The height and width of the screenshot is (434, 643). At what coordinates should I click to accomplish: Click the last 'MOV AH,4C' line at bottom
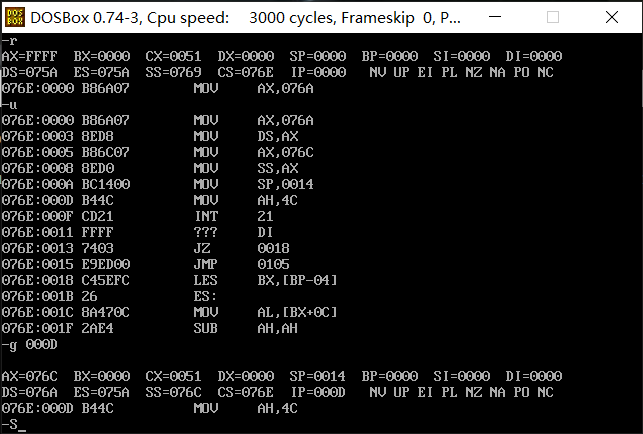[x=150, y=408]
